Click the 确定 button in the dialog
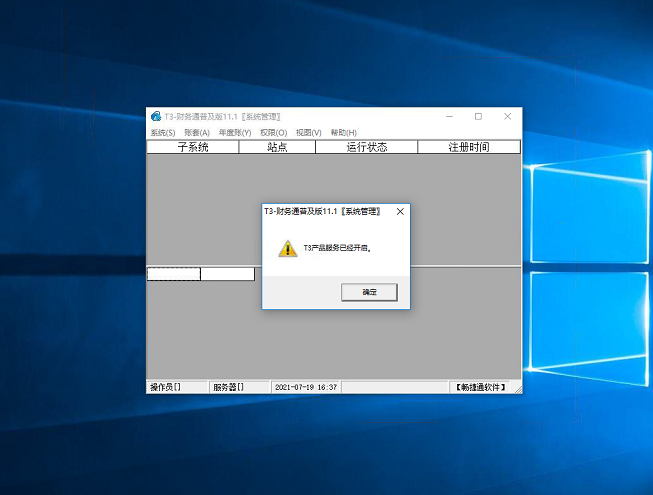Image resolution: width=653 pixels, height=495 pixels. (369, 292)
